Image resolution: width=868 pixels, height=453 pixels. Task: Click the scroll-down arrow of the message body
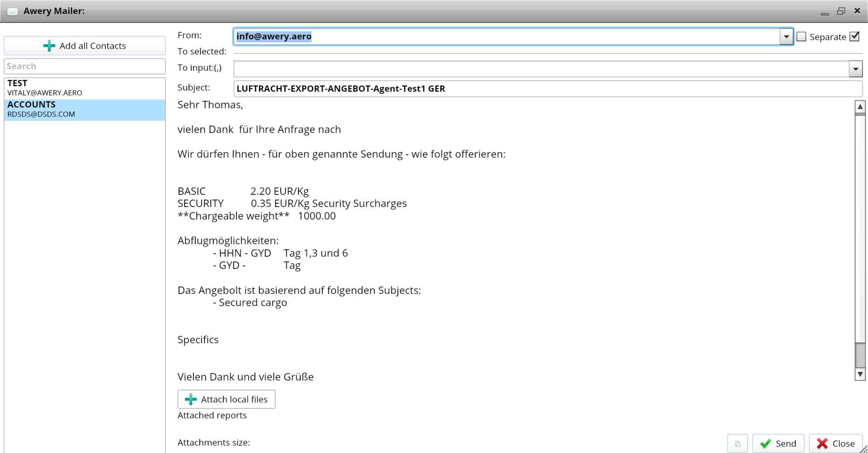click(860, 374)
